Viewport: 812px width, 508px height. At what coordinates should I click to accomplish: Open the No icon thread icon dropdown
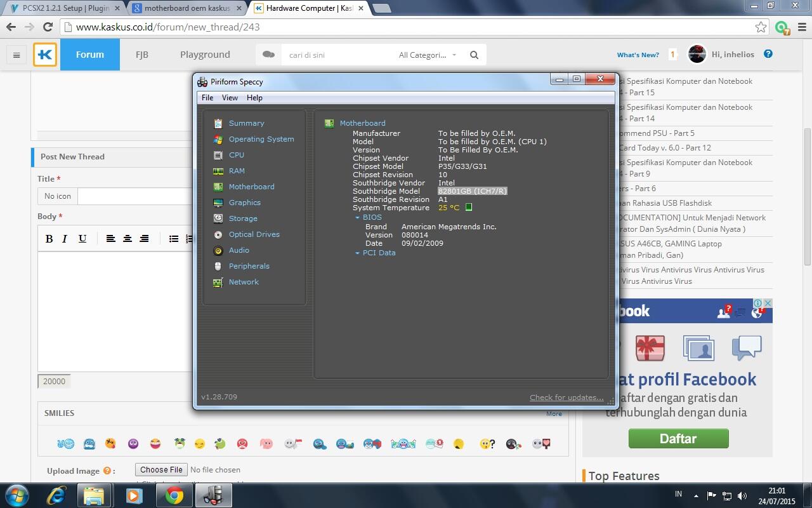tap(58, 196)
